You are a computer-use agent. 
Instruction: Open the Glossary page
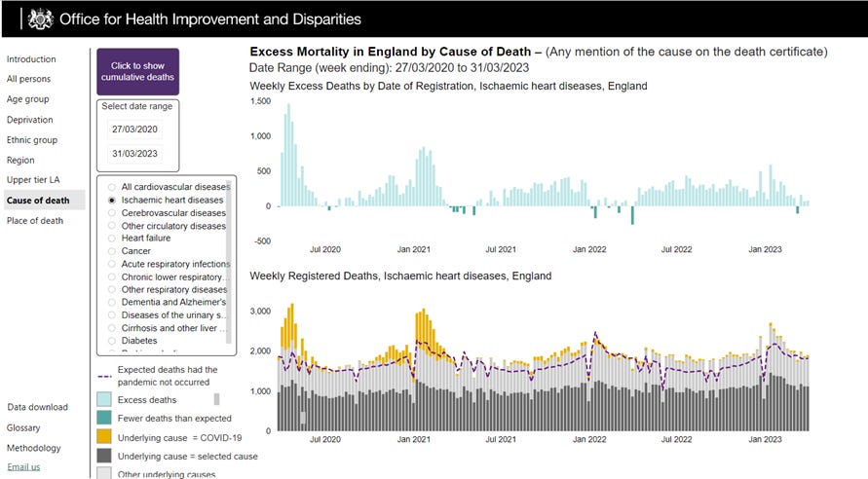(x=23, y=427)
